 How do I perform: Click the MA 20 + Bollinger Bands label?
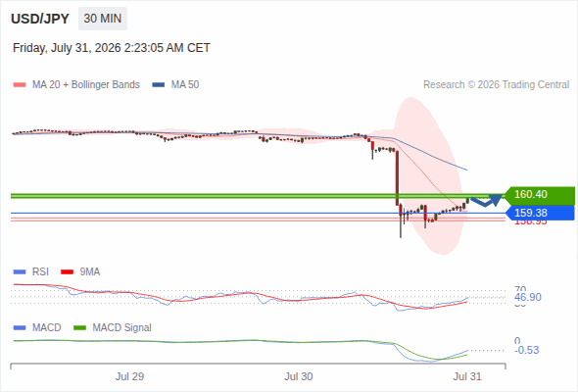pos(86,85)
